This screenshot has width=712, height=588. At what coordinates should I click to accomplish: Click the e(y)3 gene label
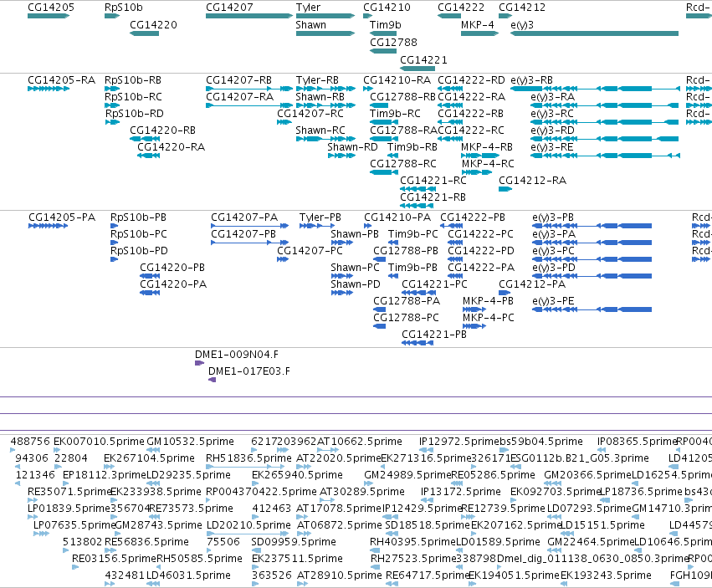[522, 25]
